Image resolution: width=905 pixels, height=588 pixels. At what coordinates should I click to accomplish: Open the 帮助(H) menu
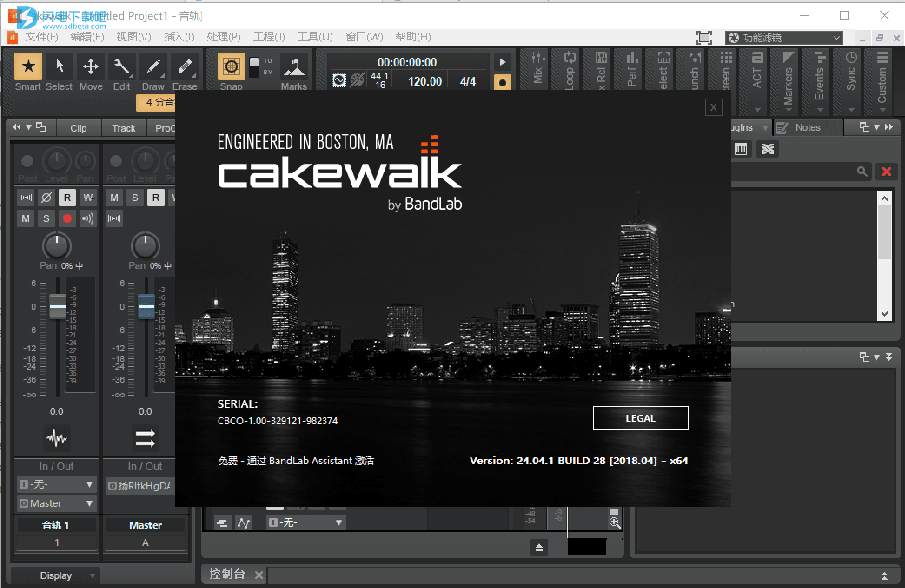coord(413,37)
